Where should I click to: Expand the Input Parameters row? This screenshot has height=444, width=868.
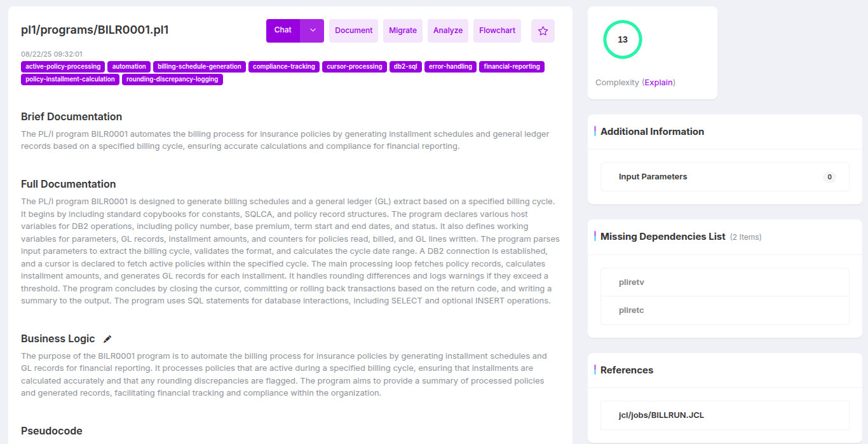(725, 177)
